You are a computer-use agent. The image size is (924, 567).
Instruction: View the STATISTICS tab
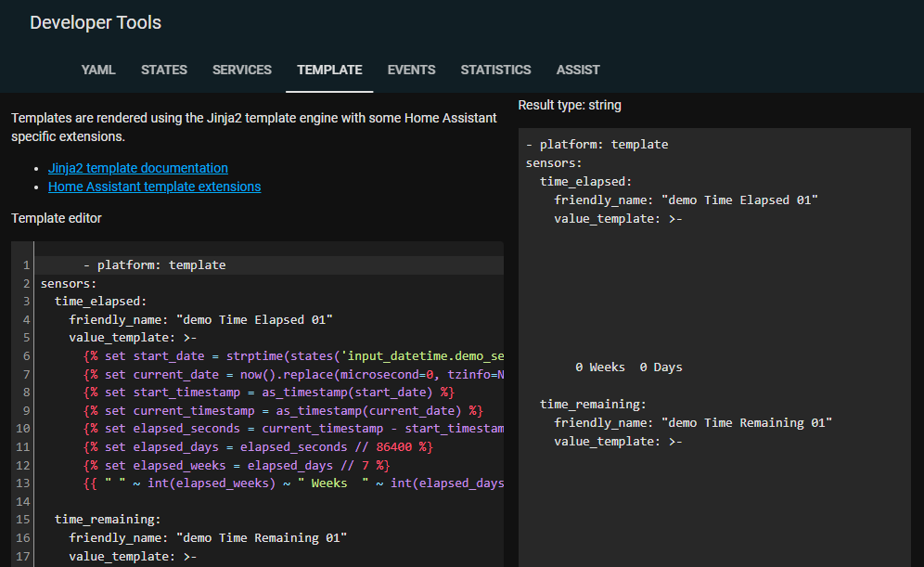(495, 70)
